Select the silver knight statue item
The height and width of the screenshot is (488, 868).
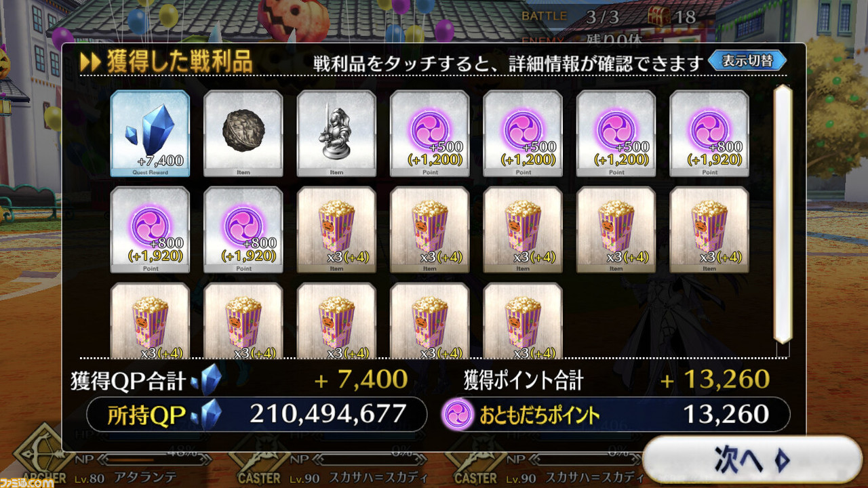pos(336,134)
